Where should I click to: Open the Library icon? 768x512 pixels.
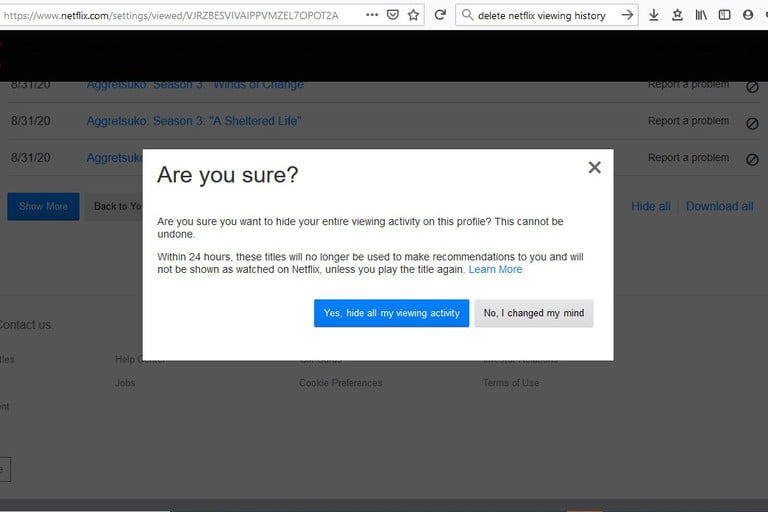pos(701,15)
